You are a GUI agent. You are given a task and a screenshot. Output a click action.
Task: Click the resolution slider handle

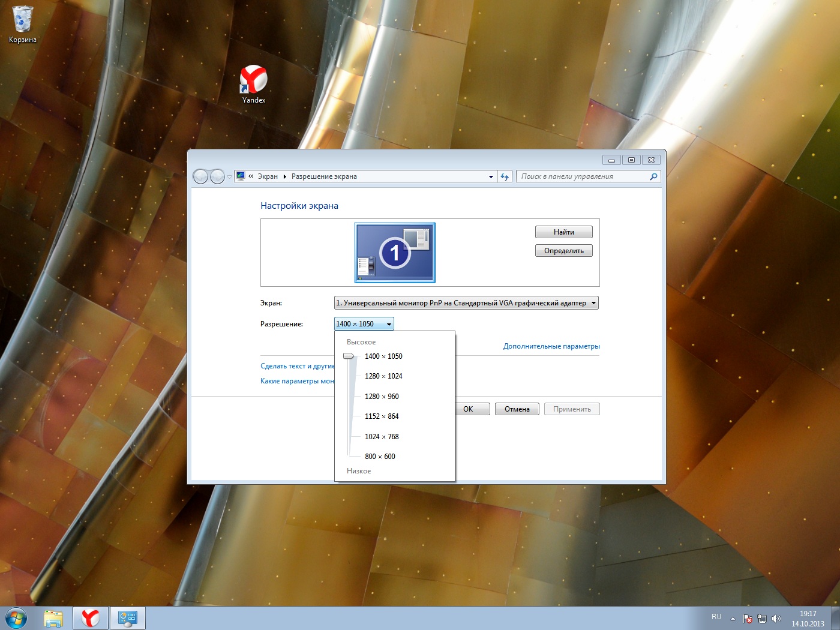349,356
